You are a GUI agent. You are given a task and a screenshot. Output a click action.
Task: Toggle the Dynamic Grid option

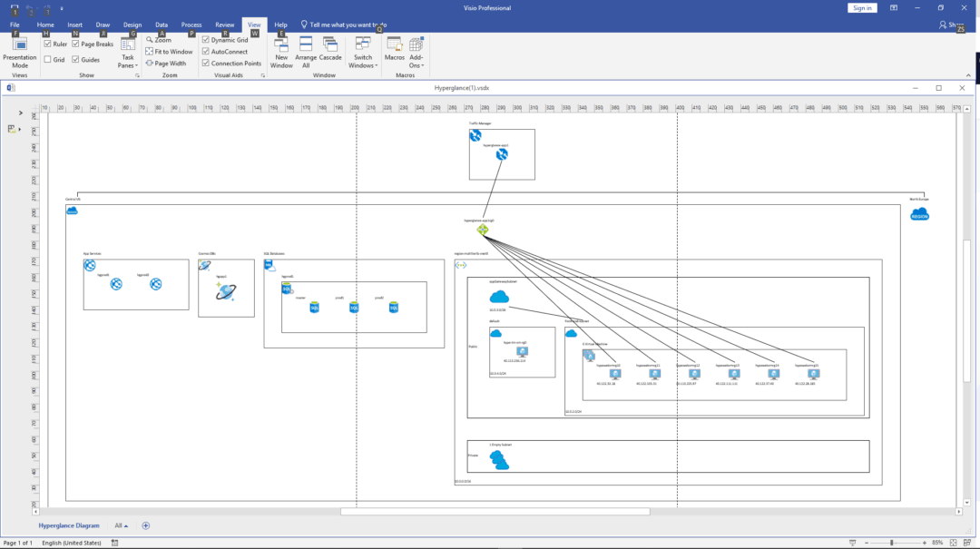coord(206,40)
